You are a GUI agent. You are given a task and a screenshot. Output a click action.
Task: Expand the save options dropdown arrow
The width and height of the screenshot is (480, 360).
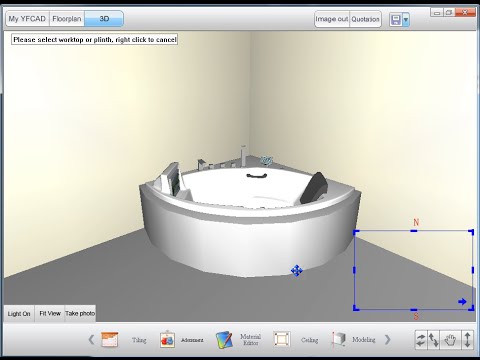click(x=406, y=20)
